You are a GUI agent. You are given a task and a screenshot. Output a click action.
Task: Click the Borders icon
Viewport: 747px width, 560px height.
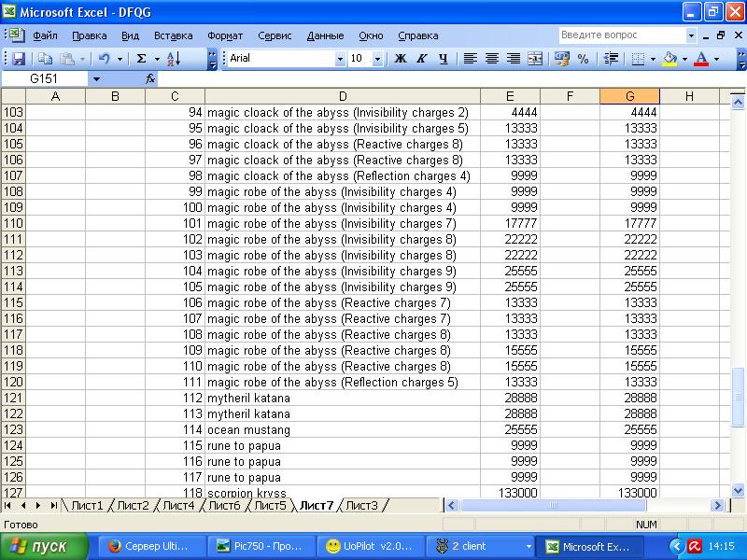(638, 59)
